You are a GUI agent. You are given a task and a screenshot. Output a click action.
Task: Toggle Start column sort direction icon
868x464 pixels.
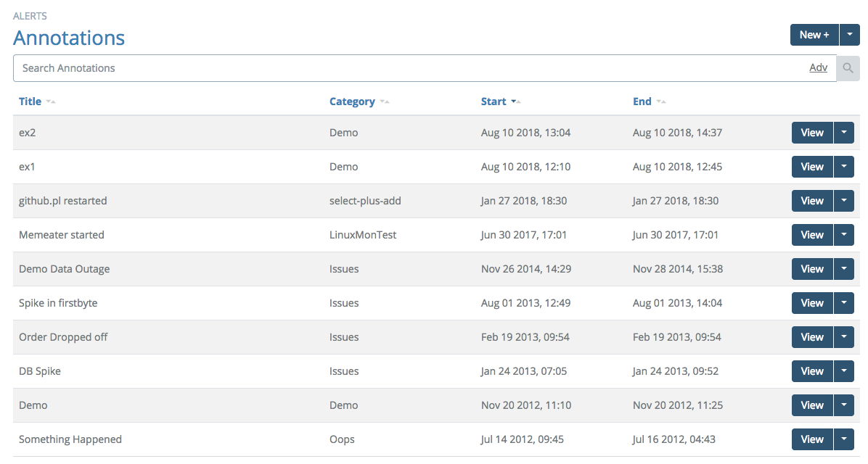515,101
